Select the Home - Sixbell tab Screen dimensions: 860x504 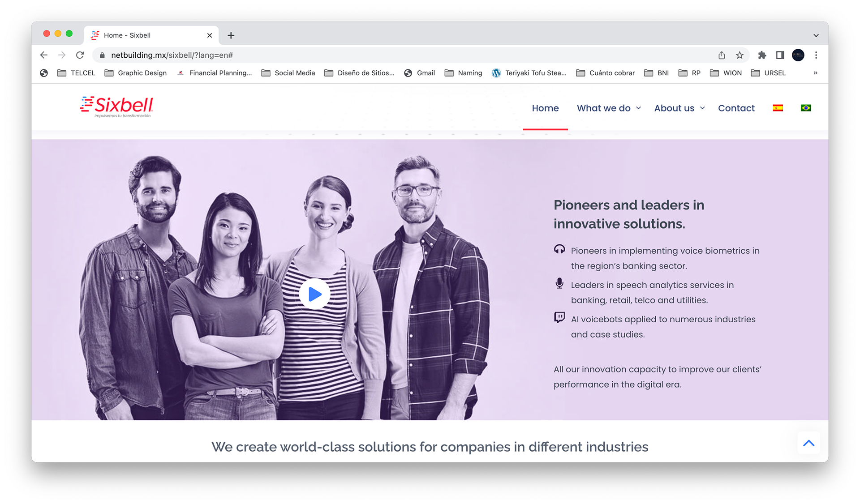[151, 35]
